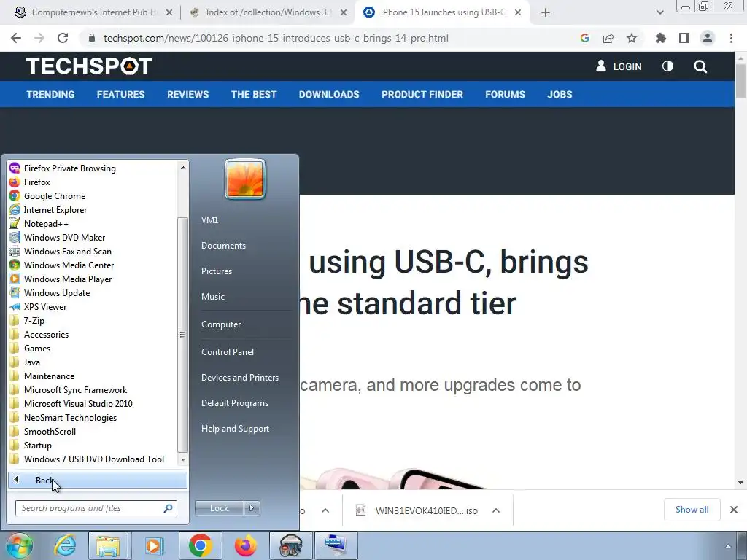Image resolution: width=747 pixels, height=560 pixels.
Task: Launch Internet Explorer from programs list
Action: [55, 209]
